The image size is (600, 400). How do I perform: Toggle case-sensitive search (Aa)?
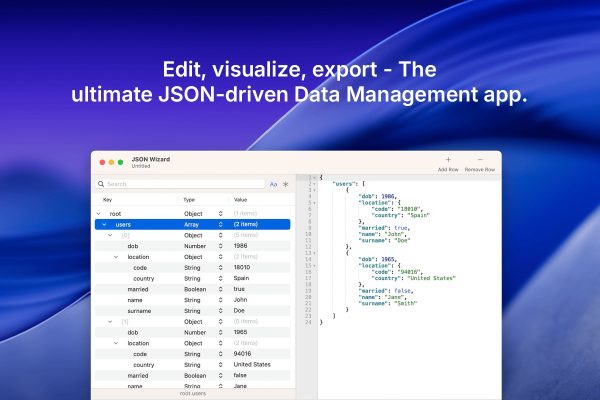pyautogui.click(x=273, y=184)
